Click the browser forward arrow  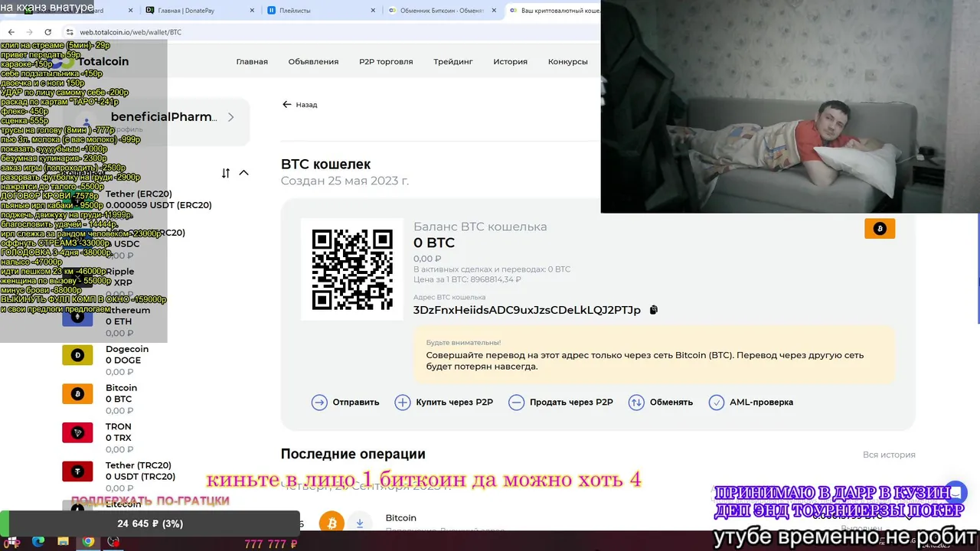coord(29,32)
